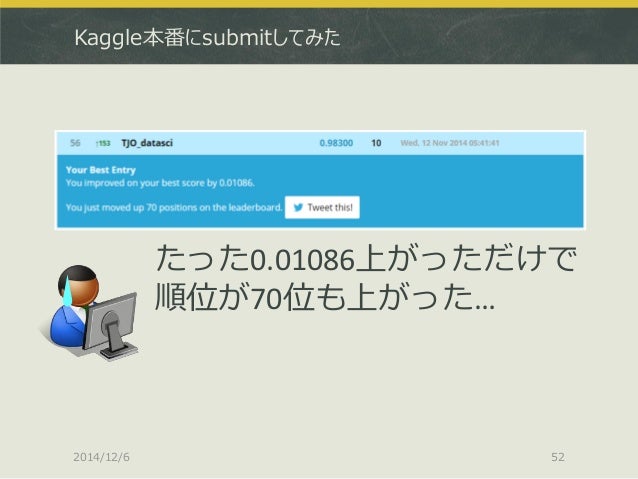Click the Twitter bird icon

[x=298, y=208]
